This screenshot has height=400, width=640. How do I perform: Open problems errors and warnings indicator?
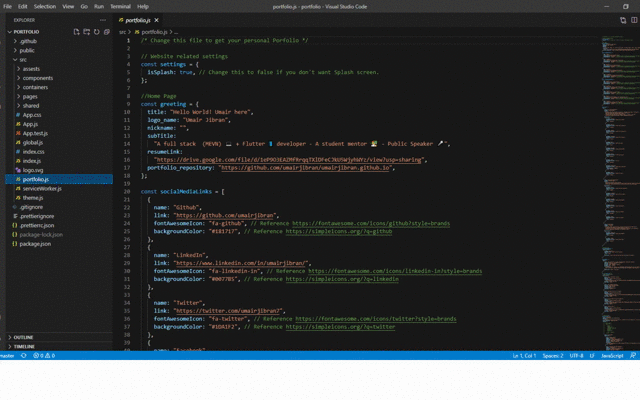click(x=44, y=356)
